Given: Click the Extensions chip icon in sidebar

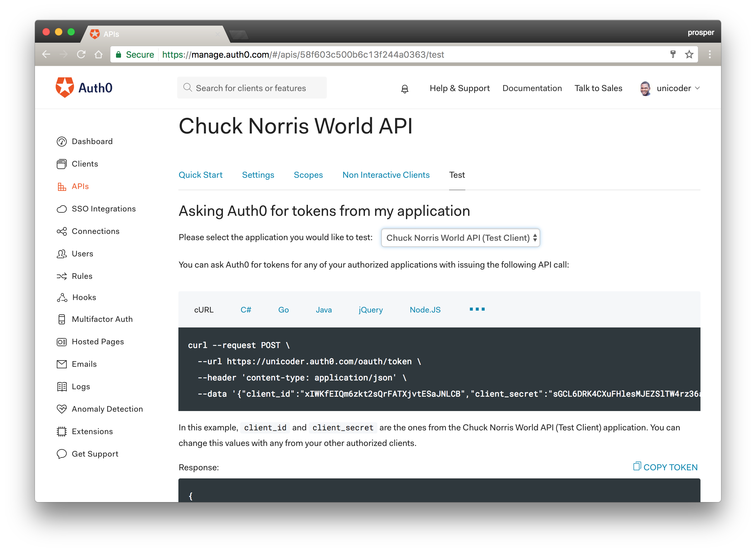Looking at the screenshot, I should (x=61, y=432).
